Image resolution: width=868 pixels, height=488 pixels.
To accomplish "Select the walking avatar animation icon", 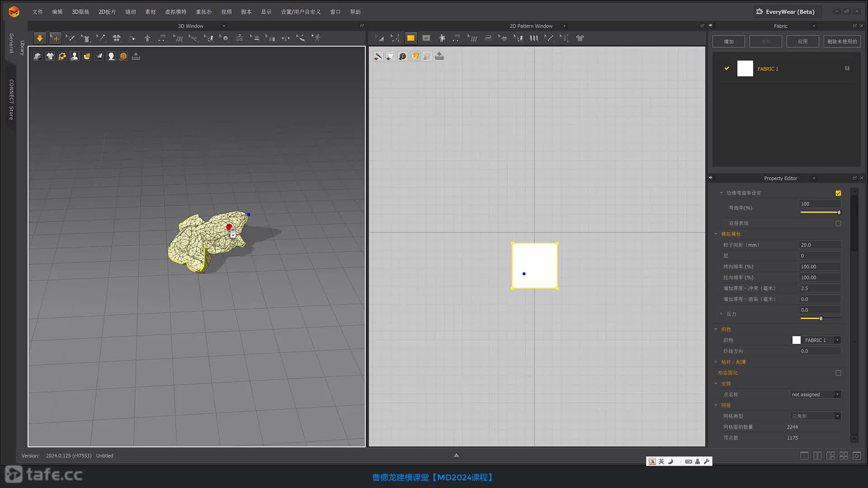I will pos(316,38).
